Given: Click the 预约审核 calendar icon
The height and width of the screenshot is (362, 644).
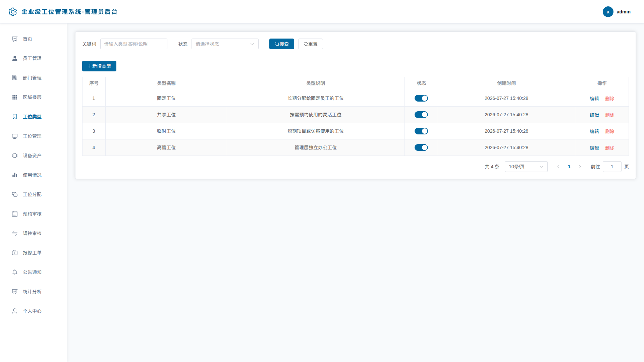Looking at the screenshot, I should [x=15, y=214].
